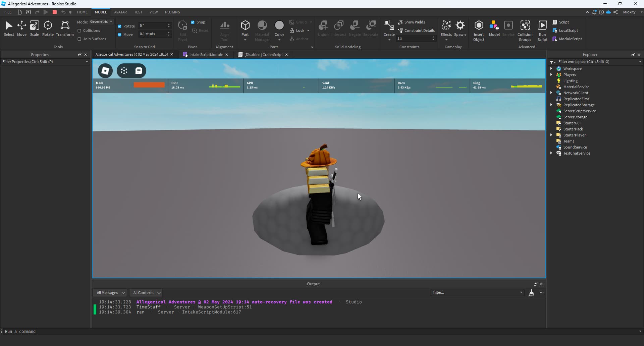Viewport: 644px width, 346px height.
Task: Switch to the TEST ribbon tab
Action: (x=138, y=12)
